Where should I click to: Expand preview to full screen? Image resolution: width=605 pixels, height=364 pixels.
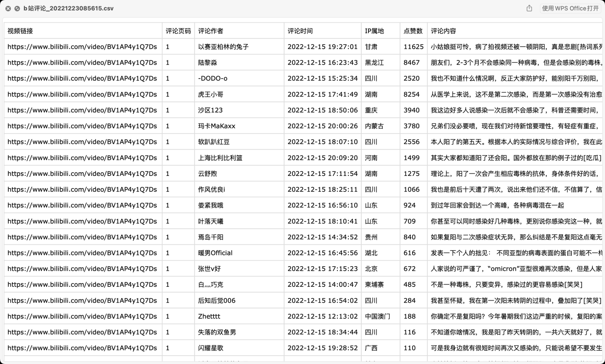(17, 8)
